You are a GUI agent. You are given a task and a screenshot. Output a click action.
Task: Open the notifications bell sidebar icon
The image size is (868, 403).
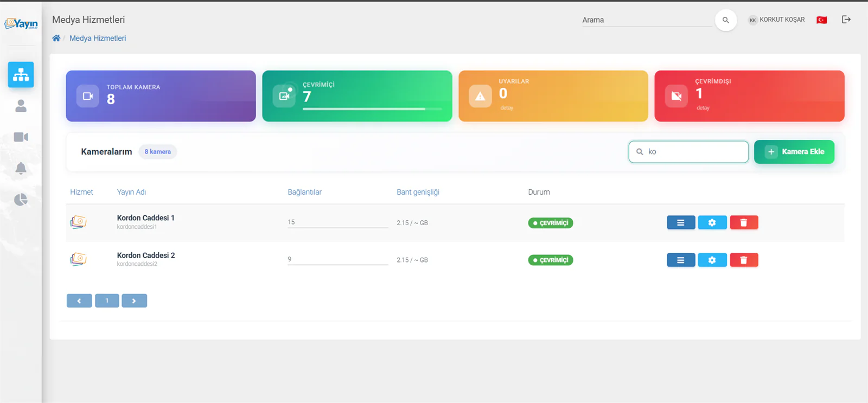coord(21,168)
